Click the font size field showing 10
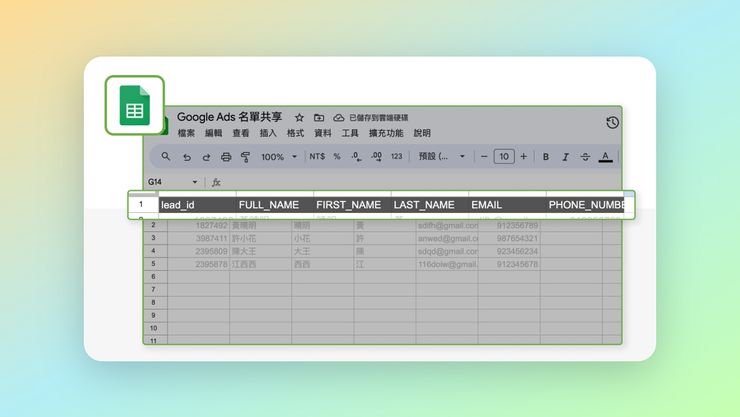 [504, 156]
